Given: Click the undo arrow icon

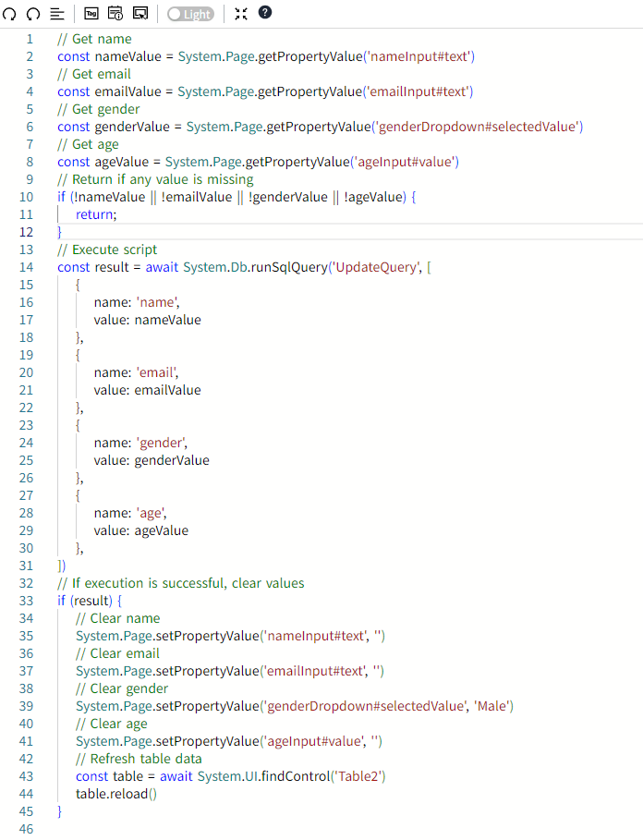Looking at the screenshot, I should [x=10, y=14].
